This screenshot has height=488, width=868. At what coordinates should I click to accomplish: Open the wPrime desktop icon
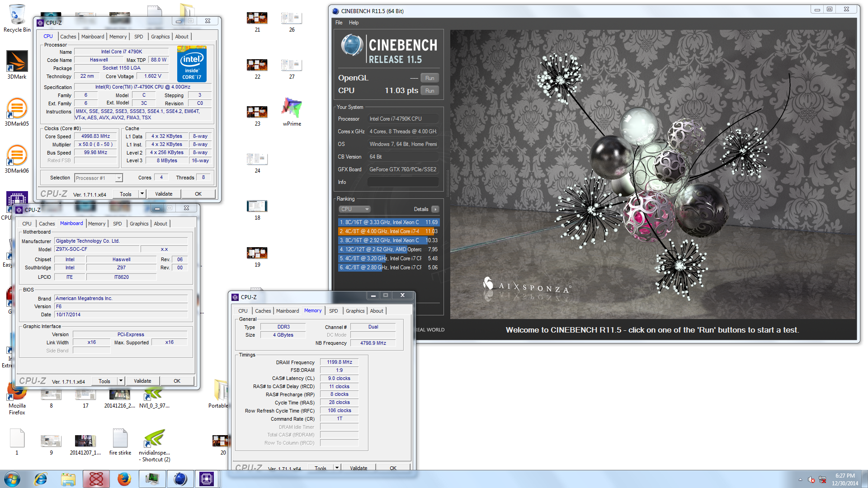[292, 112]
